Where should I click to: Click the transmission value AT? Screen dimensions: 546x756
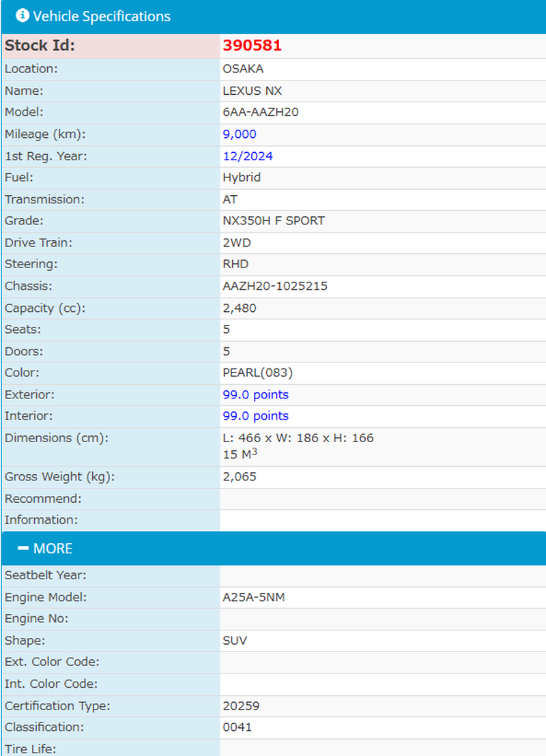pyautogui.click(x=230, y=199)
